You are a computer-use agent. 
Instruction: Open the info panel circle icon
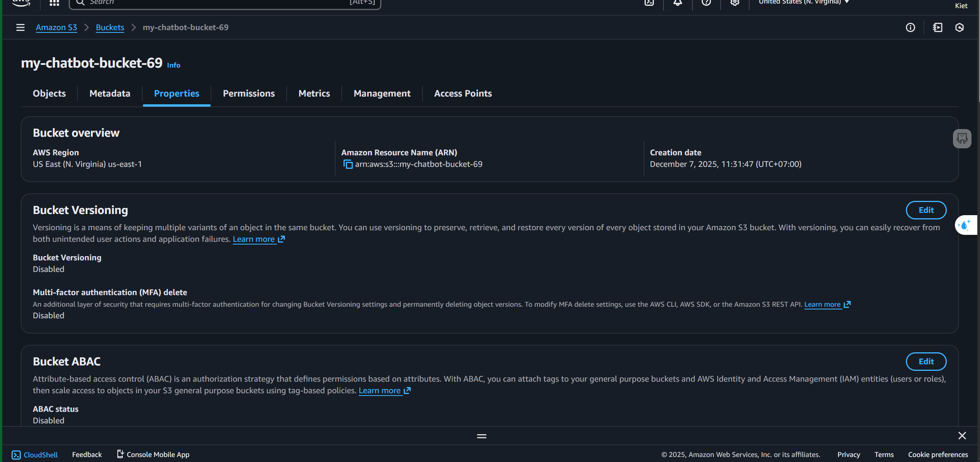coord(911,27)
